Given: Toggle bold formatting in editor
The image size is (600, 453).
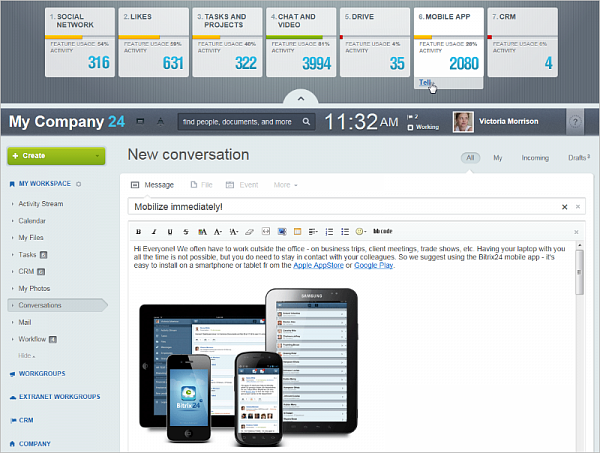Looking at the screenshot, I should [x=139, y=231].
